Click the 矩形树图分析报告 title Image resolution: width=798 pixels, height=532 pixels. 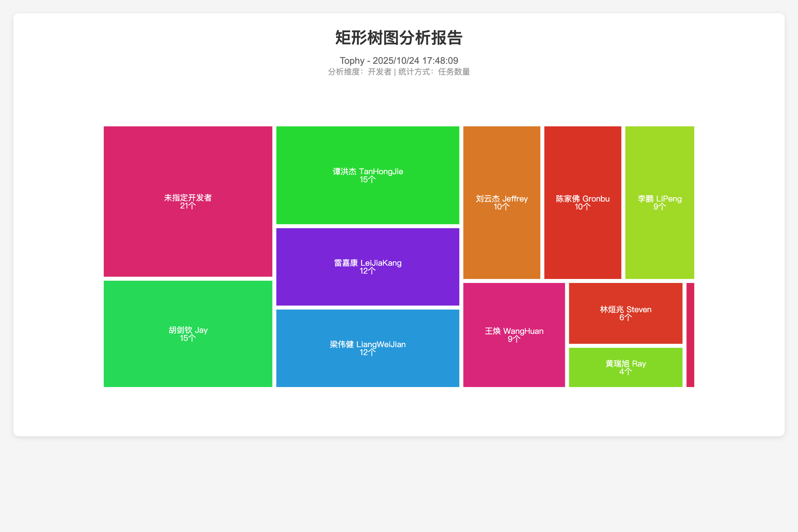pos(399,38)
